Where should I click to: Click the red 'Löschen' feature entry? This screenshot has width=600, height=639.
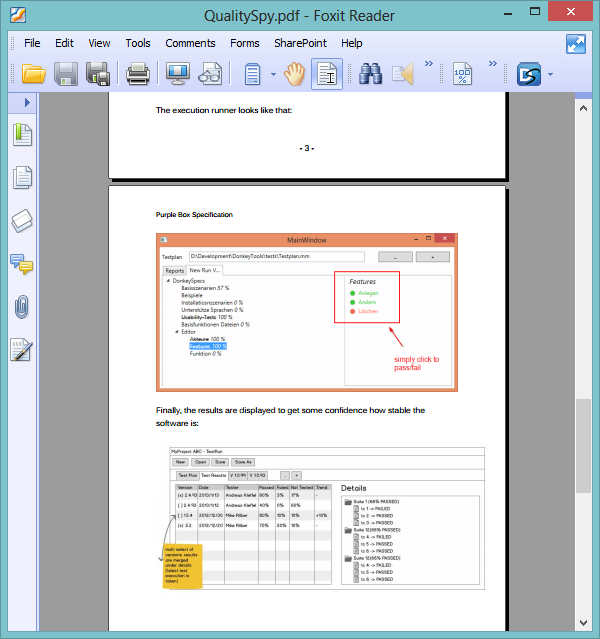click(x=364, y=311)
